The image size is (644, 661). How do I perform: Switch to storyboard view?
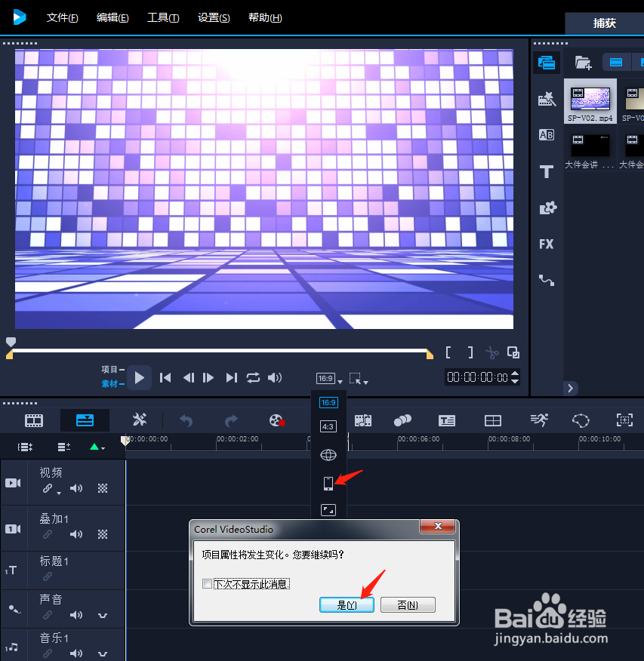pyautogui.click(x=34, y=420)
